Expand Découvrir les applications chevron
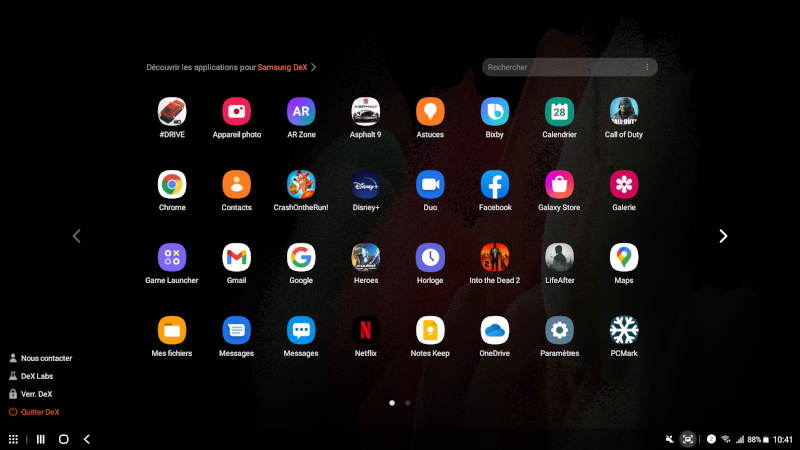Image resolution: width=800 pixels, height=450 pixels. pos(313,67)
